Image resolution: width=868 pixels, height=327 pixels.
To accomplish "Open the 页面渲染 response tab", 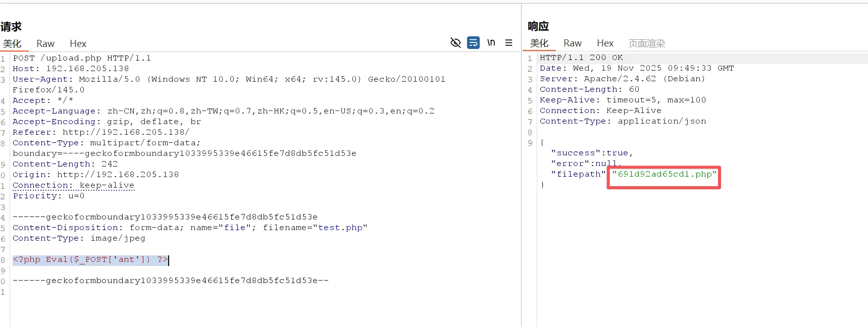I will pyautogui.click(x=647, y=43).
